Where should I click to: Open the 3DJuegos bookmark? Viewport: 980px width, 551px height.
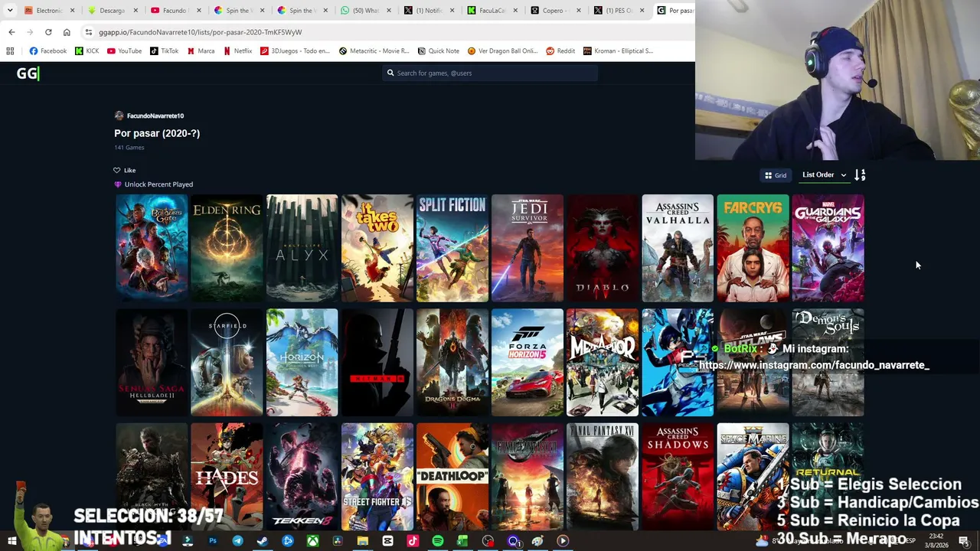coord(295,51)
